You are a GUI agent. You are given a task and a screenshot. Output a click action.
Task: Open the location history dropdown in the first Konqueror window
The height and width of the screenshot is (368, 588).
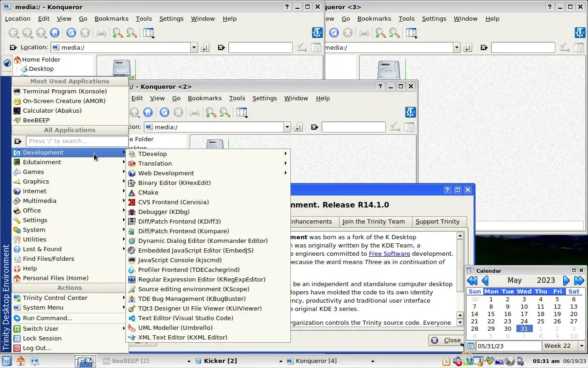point(194,47)
